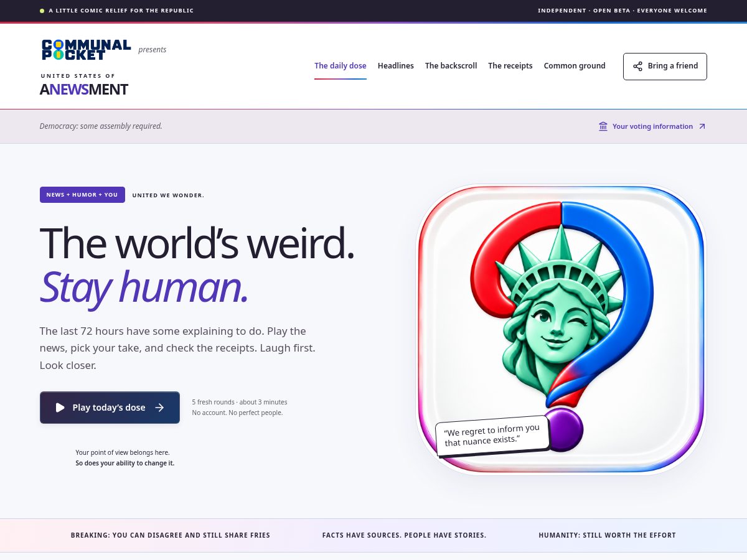
Task: Click the paragraph starting "The last 72 hours"
Action: (177, 348)
